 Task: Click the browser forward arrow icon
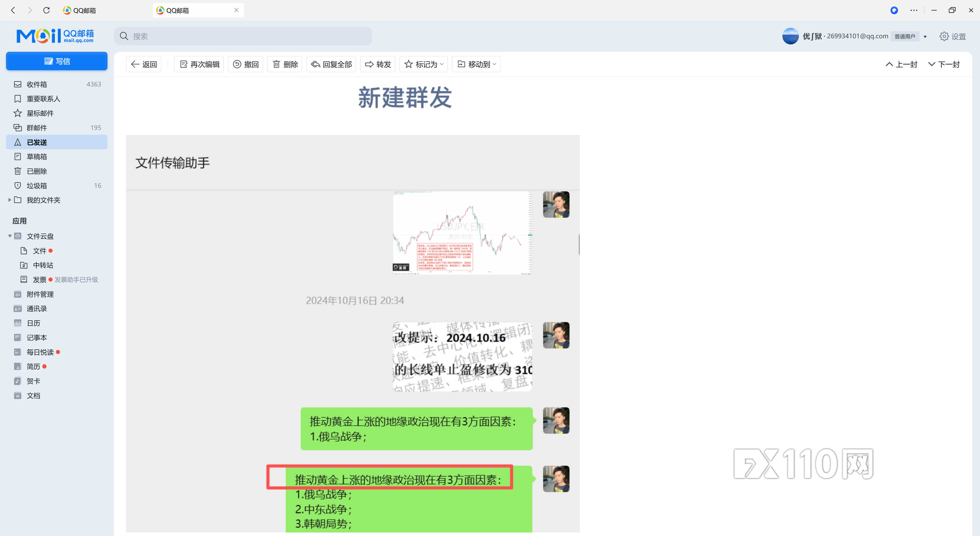pyautogui.click(x=30, y=10)
